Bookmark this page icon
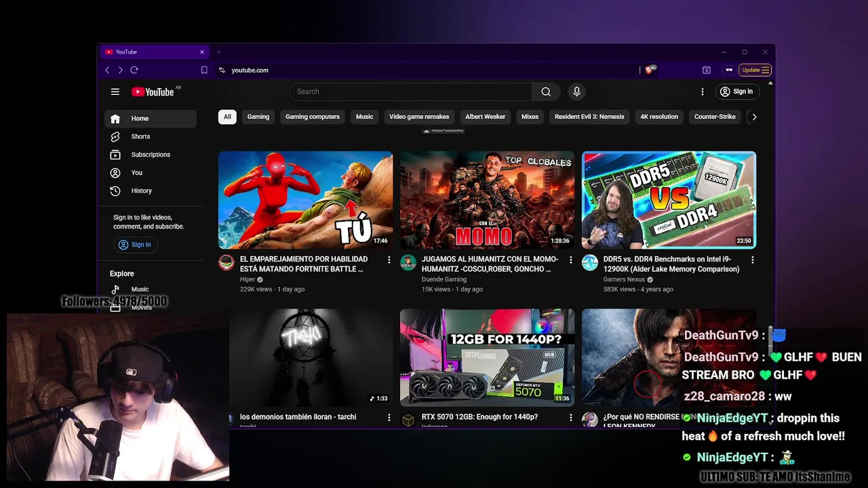This screenshot has height=488, width=868. (x=204, y=70)
